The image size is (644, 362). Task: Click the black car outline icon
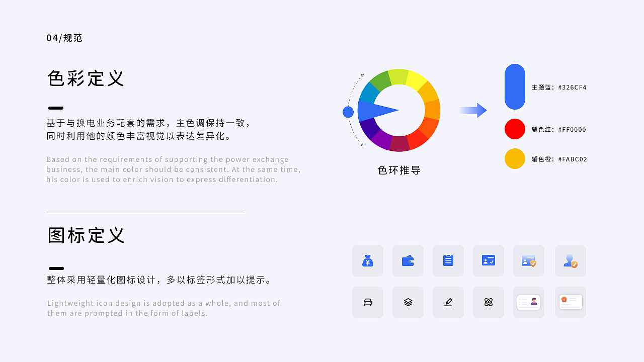pos(368,302)
